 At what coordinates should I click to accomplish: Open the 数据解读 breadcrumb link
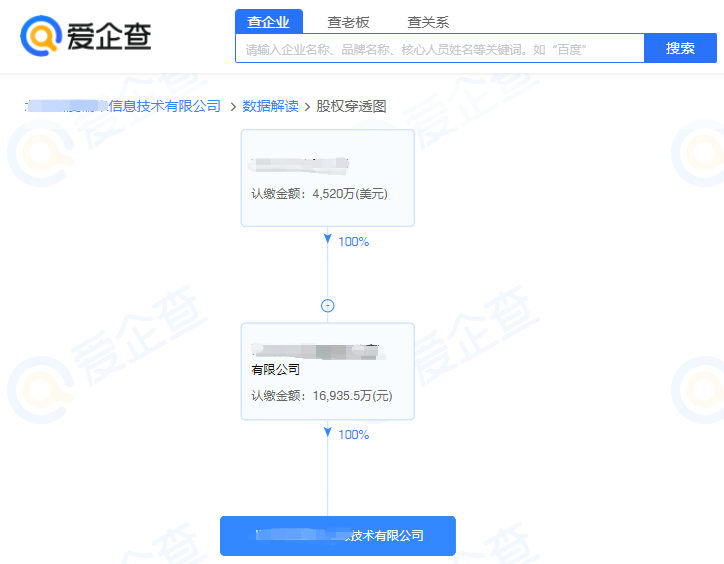point(271,106)
